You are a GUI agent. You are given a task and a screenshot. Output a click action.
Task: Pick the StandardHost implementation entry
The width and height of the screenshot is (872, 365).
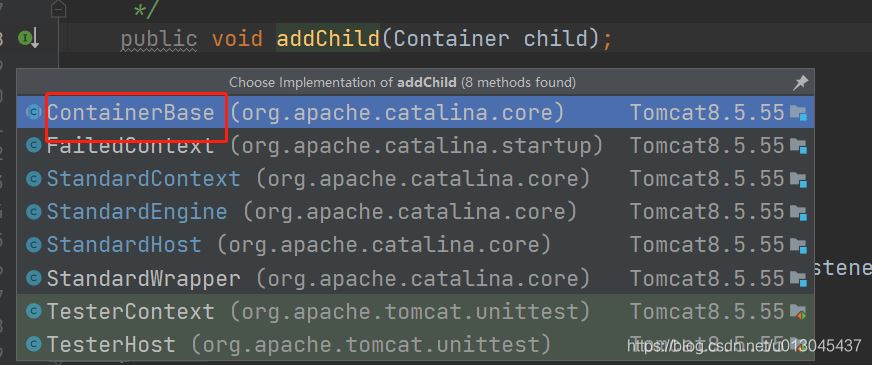[415, 245]
